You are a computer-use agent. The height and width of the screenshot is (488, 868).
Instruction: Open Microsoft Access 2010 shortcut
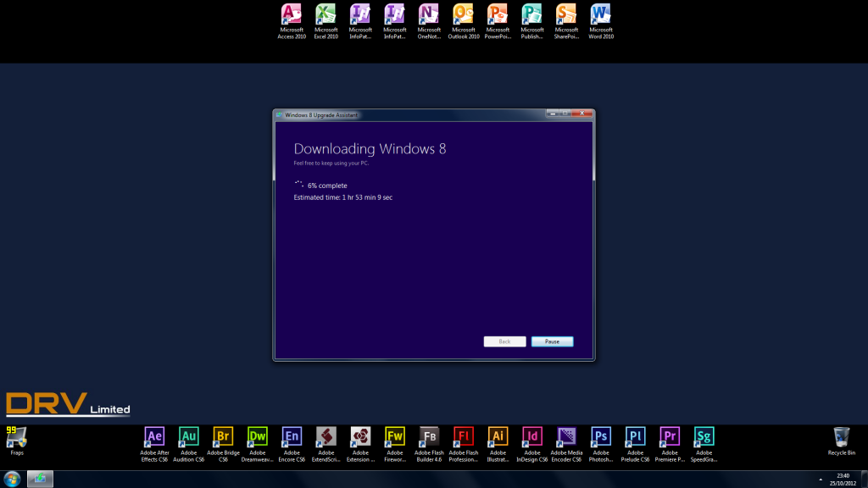click(x=292, y=15)
